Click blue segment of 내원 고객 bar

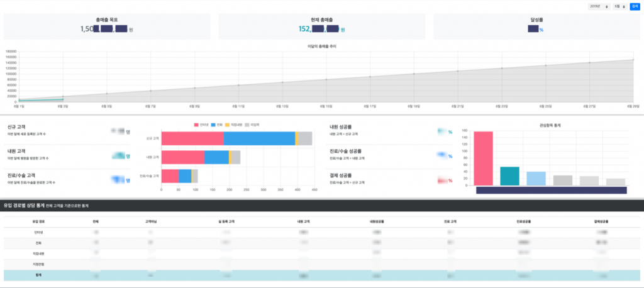coord(216,157)
